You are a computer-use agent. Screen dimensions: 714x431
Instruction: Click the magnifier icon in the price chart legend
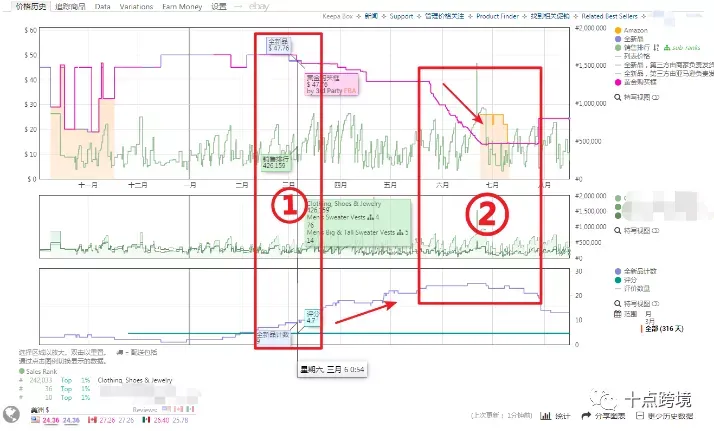click(617, 97)
